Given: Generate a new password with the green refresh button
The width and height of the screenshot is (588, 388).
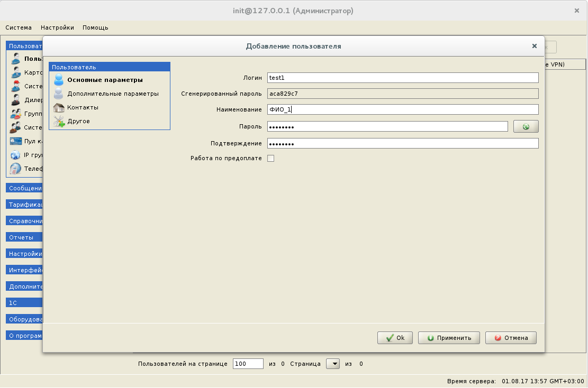Looking at the screenshot, I should (x=526, y=126).
